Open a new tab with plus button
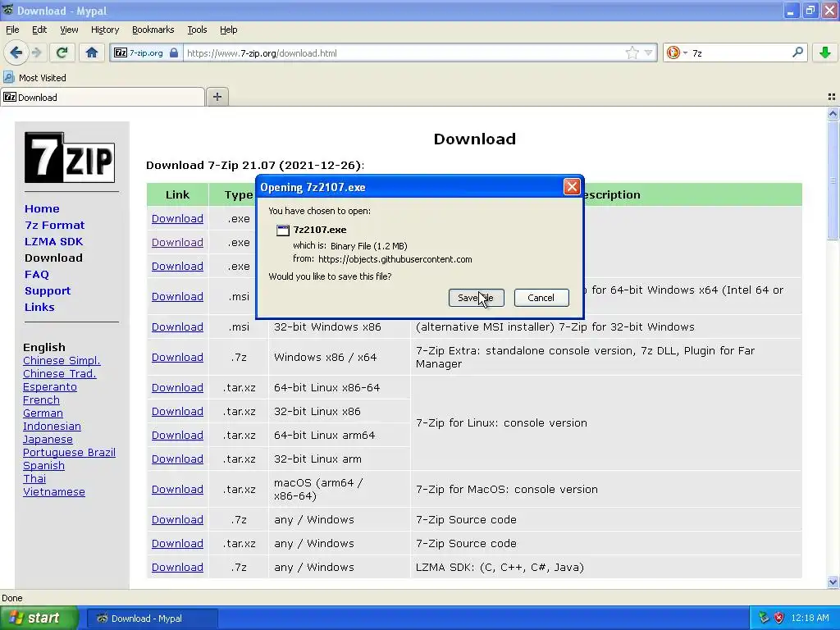This screenshot has width=840, height=630. [x=217, y=97]
